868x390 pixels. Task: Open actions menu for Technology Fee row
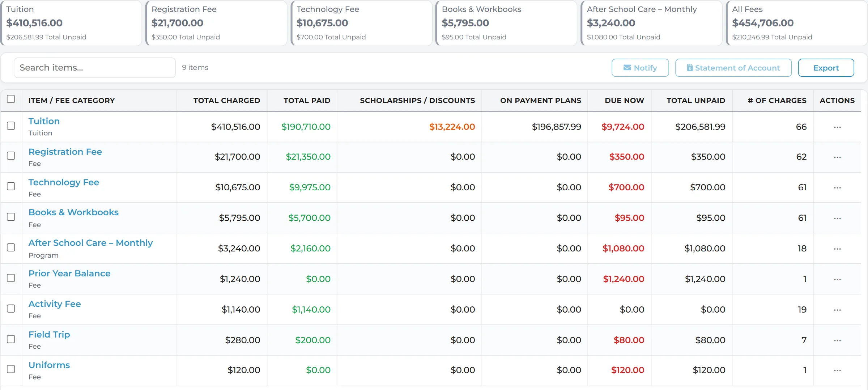837,187
